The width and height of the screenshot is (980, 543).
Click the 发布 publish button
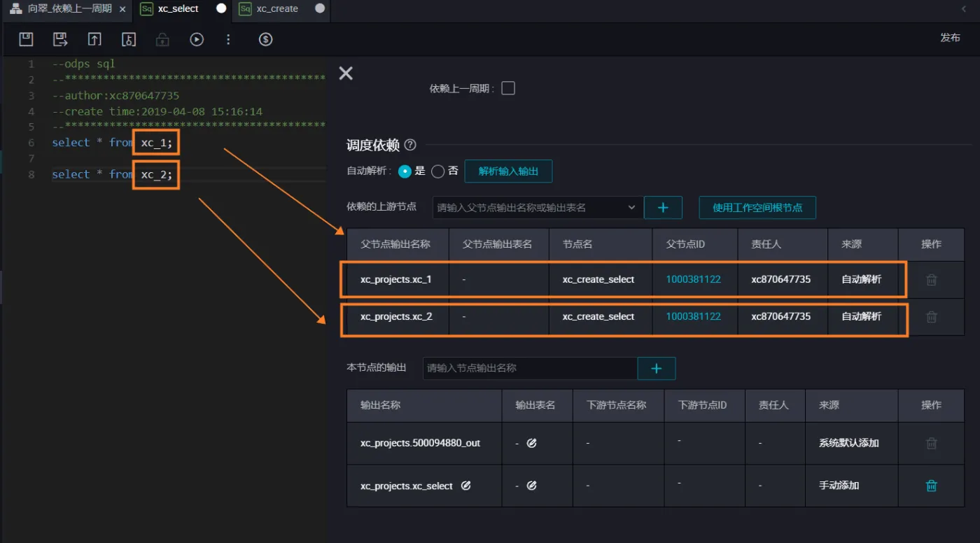(x=950, y=38)
